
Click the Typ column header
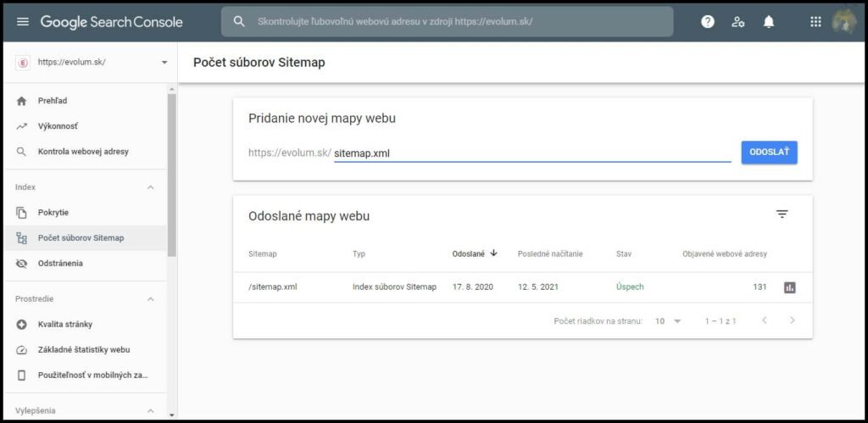359,254
